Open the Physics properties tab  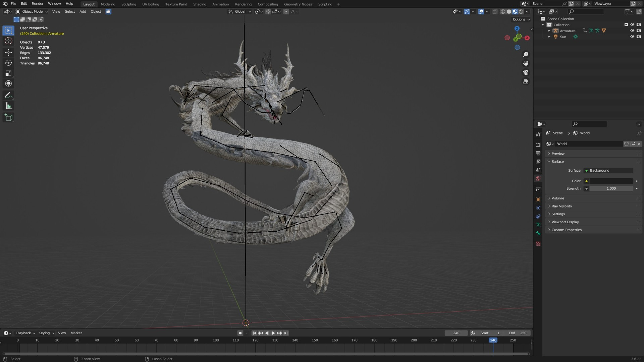[538, 208]
